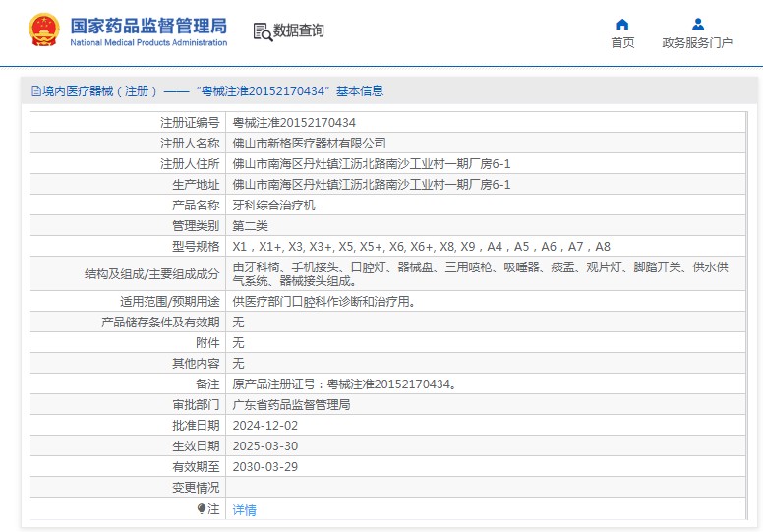This screenshot has height=532, width=763.
Task: Select the model list starting with X1
Action: [x=421, y=247]
